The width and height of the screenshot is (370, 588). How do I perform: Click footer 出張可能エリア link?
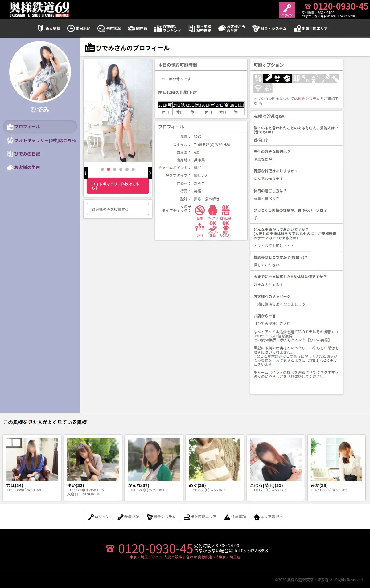(x=200, y=517)
